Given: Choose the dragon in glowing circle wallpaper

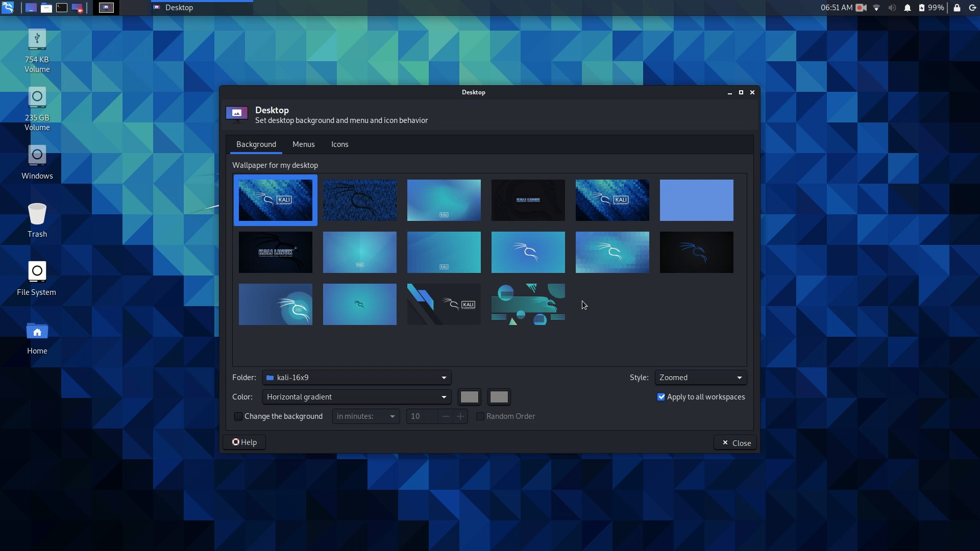Looking at the screenshot, I should pos(276,305).
